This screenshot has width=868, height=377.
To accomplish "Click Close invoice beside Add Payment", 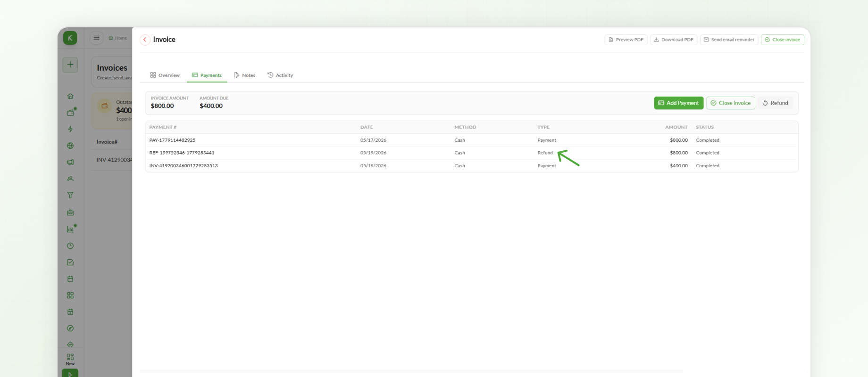I will pyautogui.click(x=731, y=103).
